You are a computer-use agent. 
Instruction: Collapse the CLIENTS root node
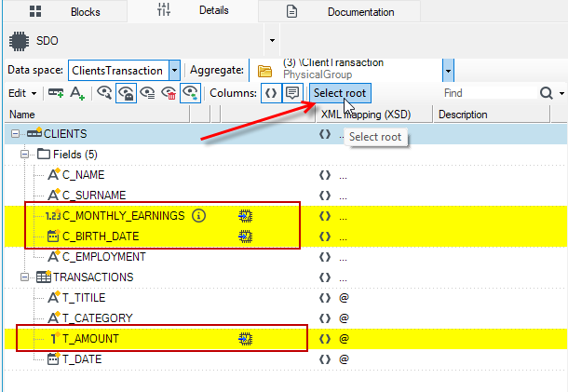(x=15, y=134)
